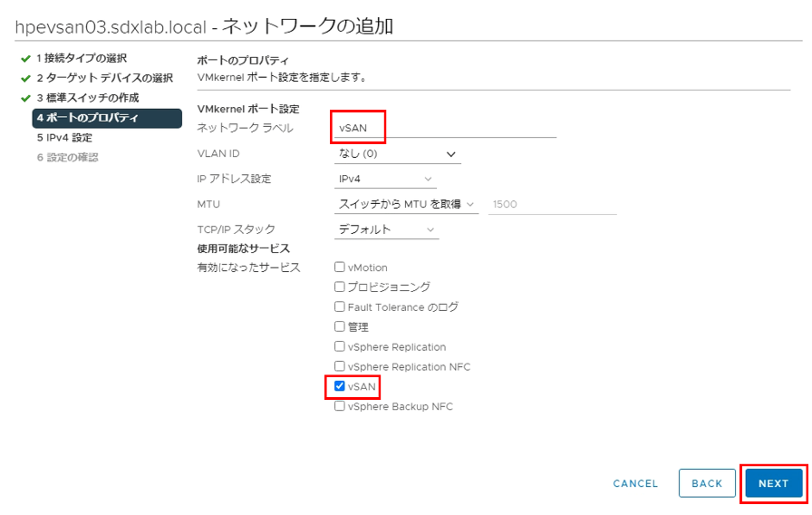Screen dimensions: 812x515
Task: Check the 管理 service box
Action: (339, 326)
